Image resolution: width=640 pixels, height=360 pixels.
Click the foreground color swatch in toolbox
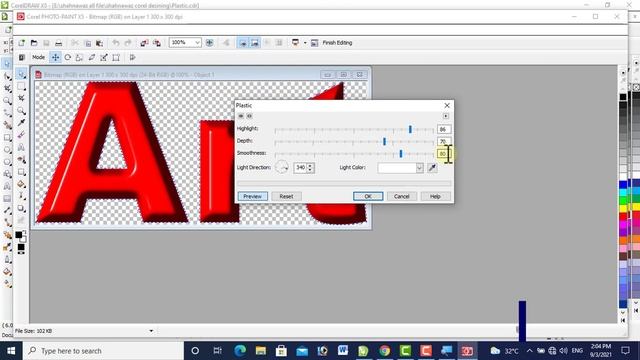[19, 235]
